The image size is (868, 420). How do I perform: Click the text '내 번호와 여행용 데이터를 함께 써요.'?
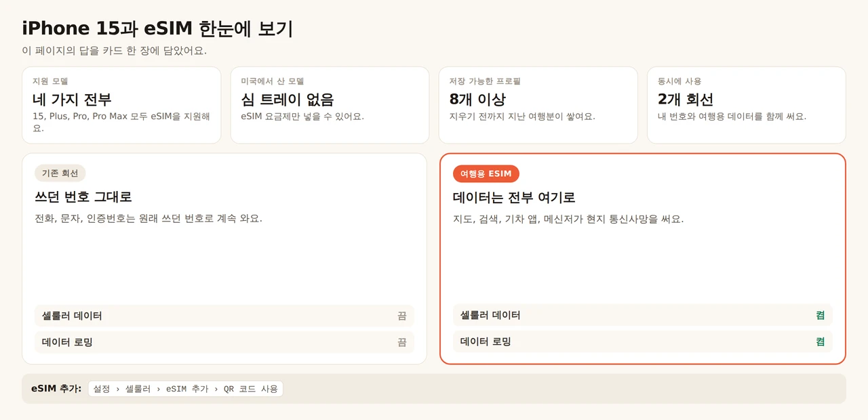click(732, 117)
